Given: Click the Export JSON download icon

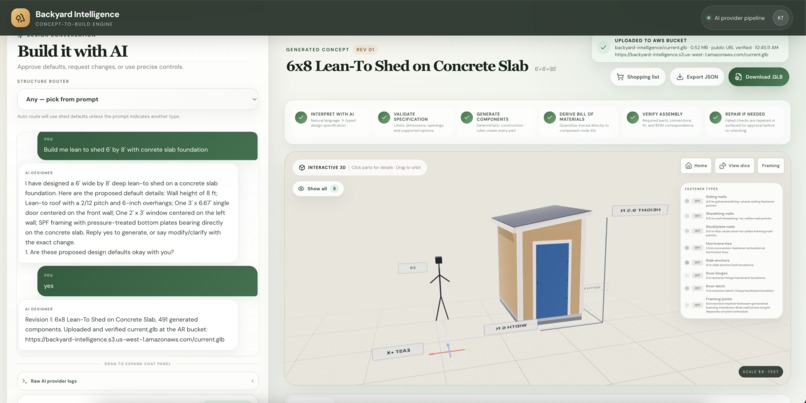Looking at the screenshot, I should (680, 77).
